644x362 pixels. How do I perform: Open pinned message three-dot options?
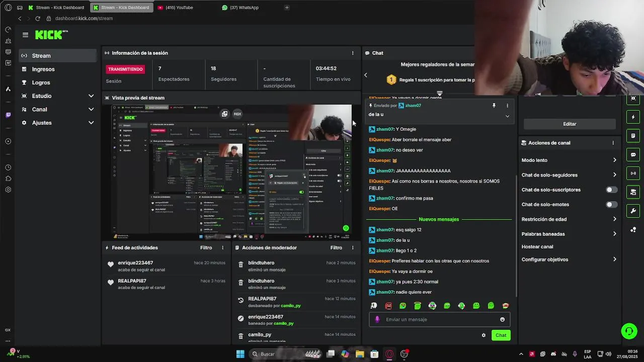507,106
